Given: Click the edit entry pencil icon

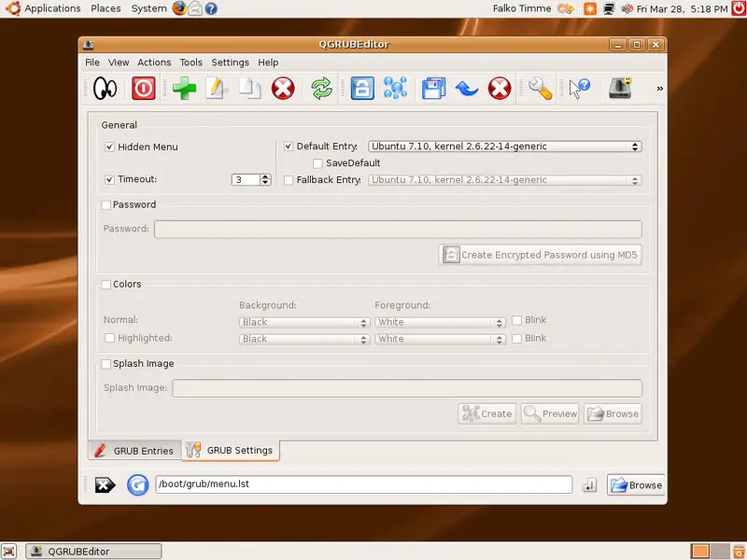Looking at the screenshot, I should coord(217,89).
